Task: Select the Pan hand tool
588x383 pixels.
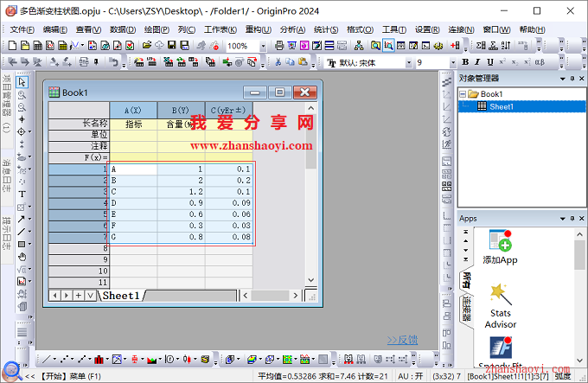Action: 22,257
